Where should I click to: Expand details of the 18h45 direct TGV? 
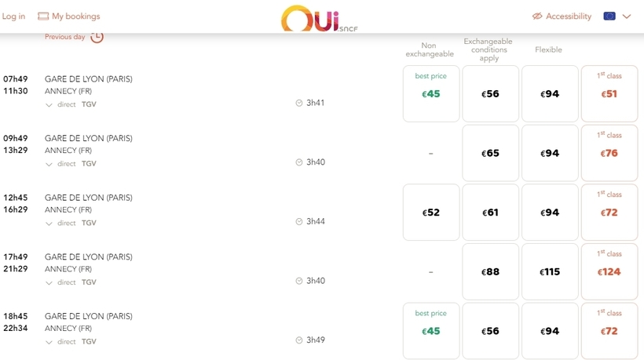click(x=49, y=342)
